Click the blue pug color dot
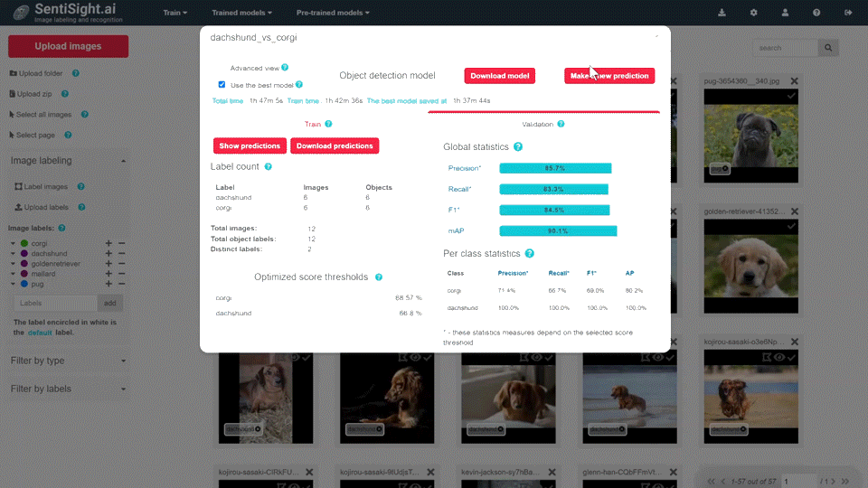This screenshot has width=868, height=488. pyautogui.click(x=24, y=284)
